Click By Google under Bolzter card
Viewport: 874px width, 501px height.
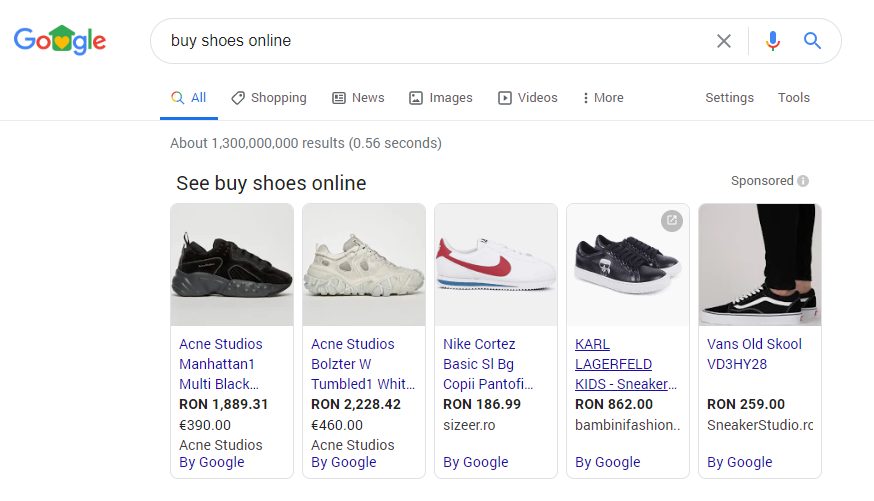(344, 463)
